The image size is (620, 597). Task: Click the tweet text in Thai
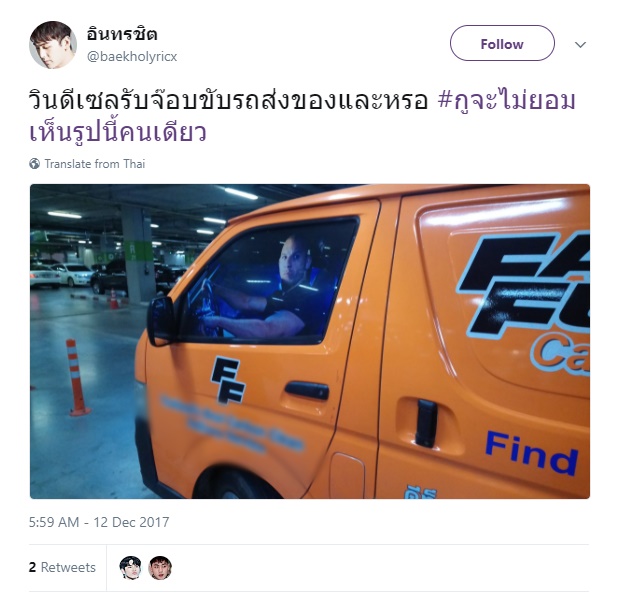click(228, 100)
